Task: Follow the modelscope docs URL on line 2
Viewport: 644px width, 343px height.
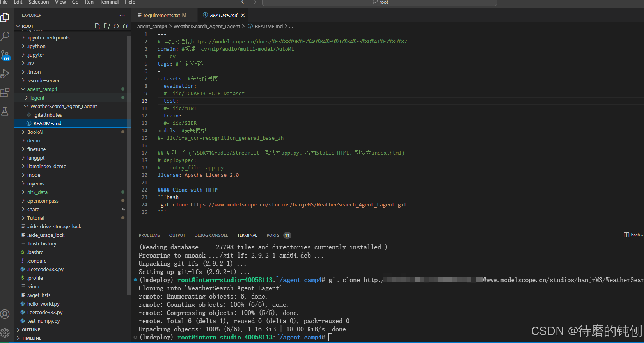Action: (x=299, y=41)
